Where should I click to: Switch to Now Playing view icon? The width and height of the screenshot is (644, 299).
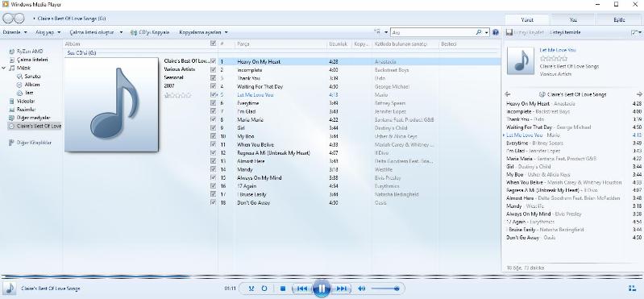tap(631, 289)
